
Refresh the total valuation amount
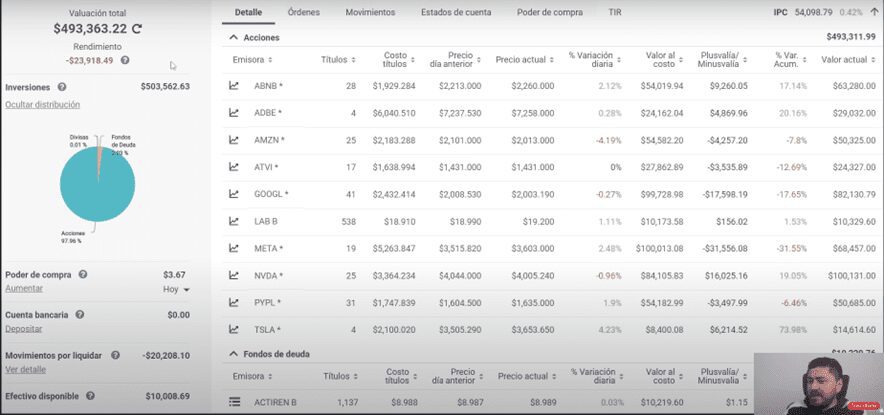pyautogui.click(x=136, y=30)
